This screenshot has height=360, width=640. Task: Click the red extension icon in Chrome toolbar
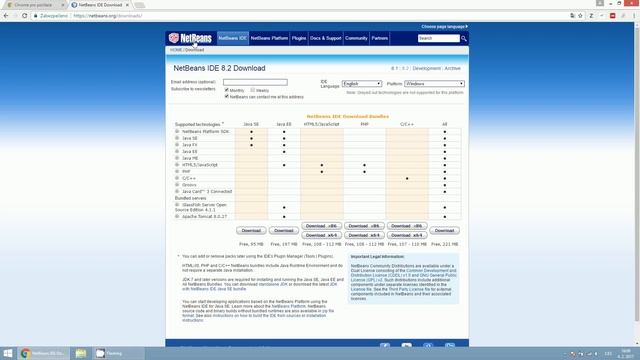click(x=612, y=16)
